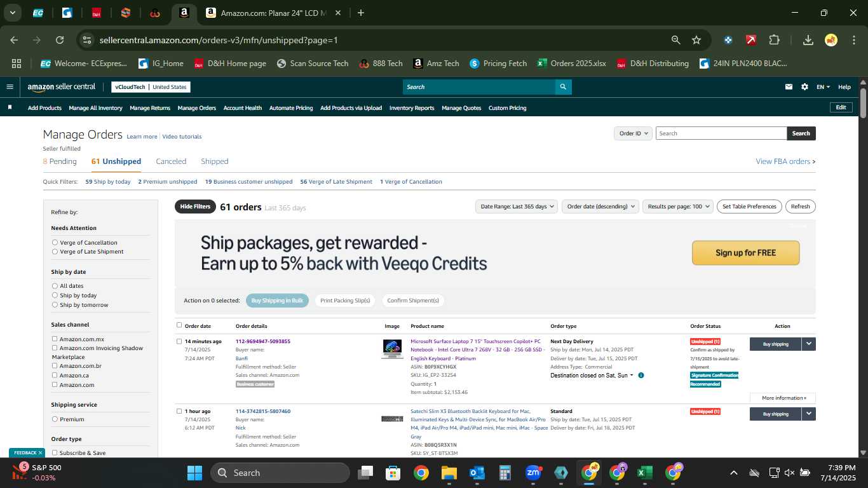Image resolution: width=868 pixels, height=488 pixels.
Task: Open the Seller Central hamburger menu
Action: point(10,87)
